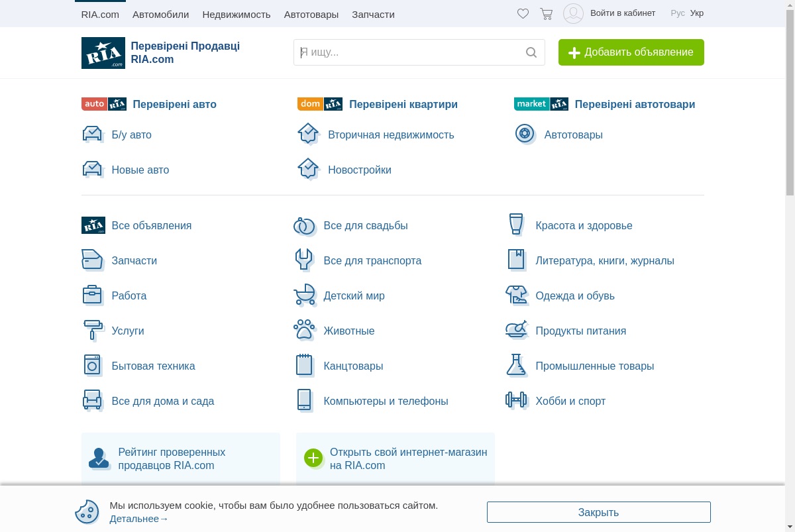Click the RIA.com logo image
This screenshot has width=795, height=532.
(103, 53)
